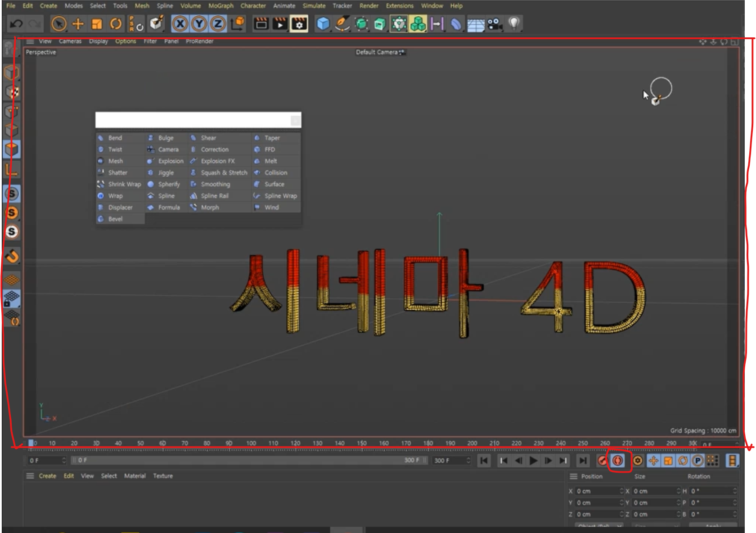
Task: Toggle X axis lock
Action: (180, 23)
